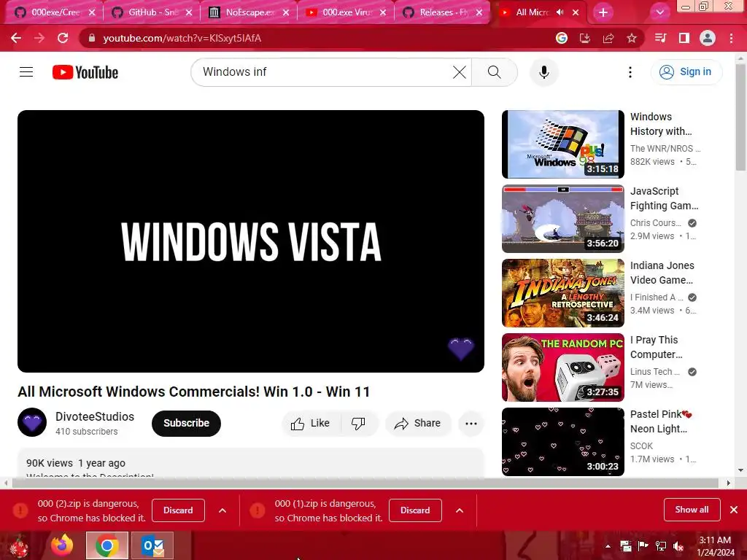The image size is (747, 560).
Task: Search with your voice microphone icon
Action: [x=544, y=72]
